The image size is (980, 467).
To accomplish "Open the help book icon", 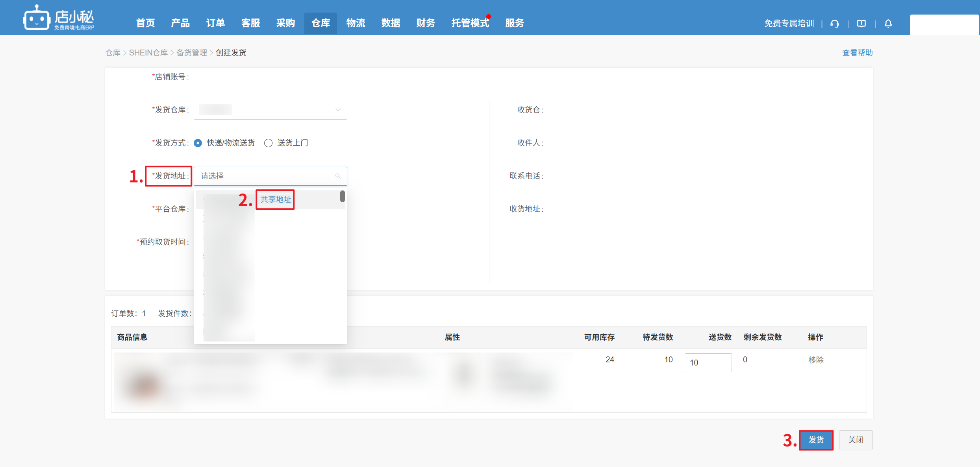I will (x=861, y=24).
